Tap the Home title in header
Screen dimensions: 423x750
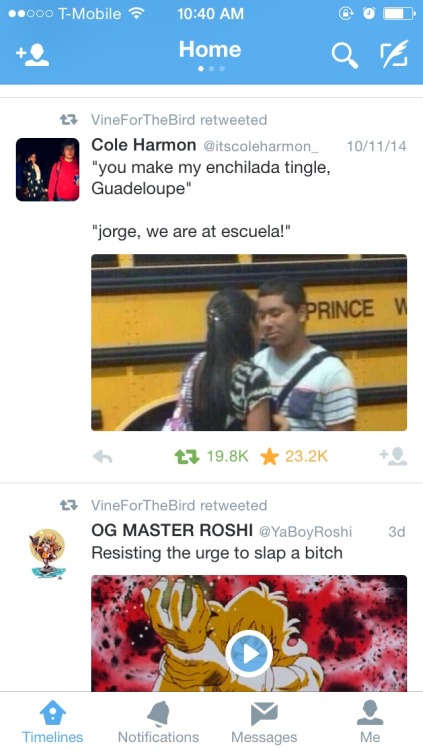(x=210, y=49)
